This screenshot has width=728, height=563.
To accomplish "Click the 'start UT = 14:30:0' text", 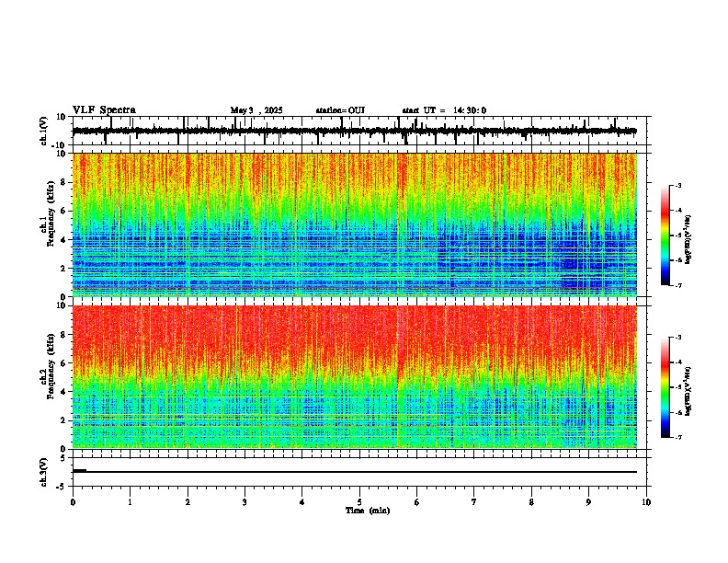I will pos(444,110).
